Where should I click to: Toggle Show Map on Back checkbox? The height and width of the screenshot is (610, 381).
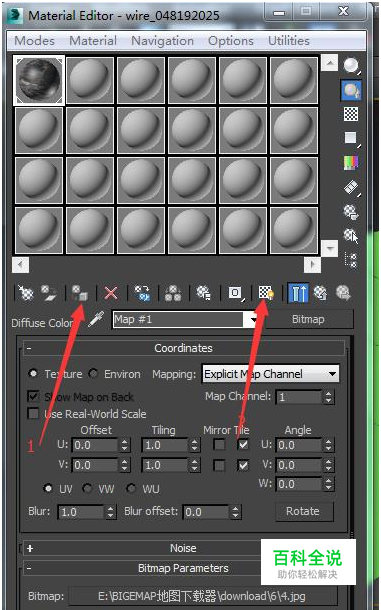(33, 396)
